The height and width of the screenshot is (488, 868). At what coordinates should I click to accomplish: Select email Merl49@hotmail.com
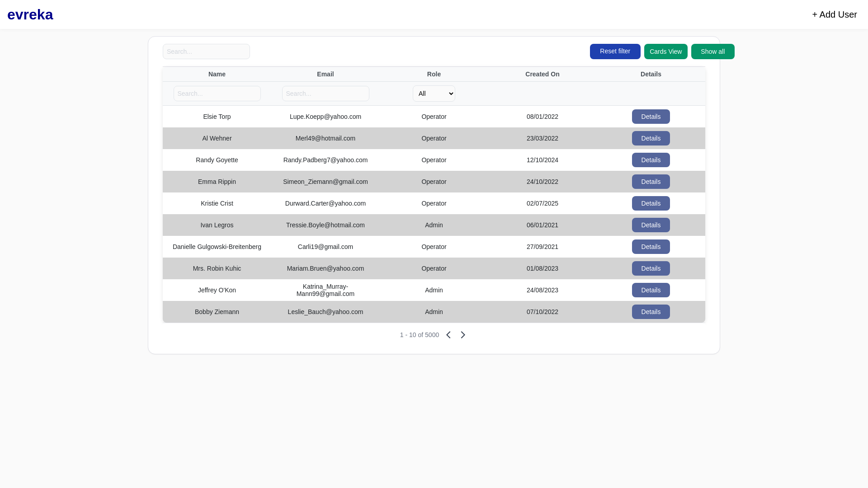pos(325,138)
